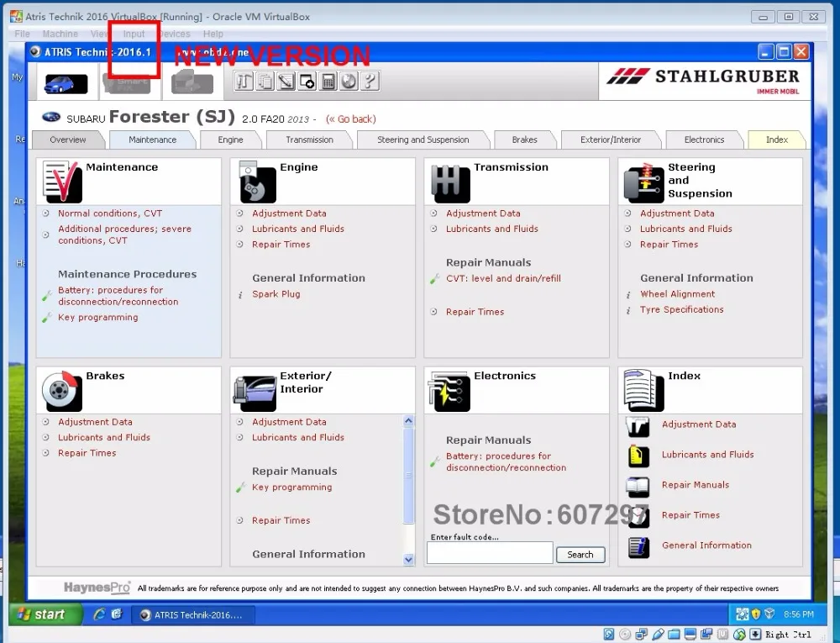This screenshot has width=840, height=643.
Task: Open Transmission Repair Times link
Action: click(475, 312)
